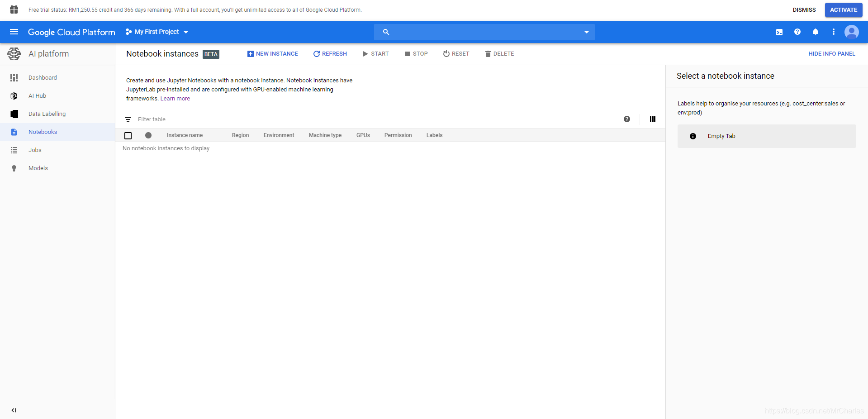This screenshot has height=419, width=868.
Task: Click the Instance name column header
Action: pyautogui.click(x=185, y=135)
